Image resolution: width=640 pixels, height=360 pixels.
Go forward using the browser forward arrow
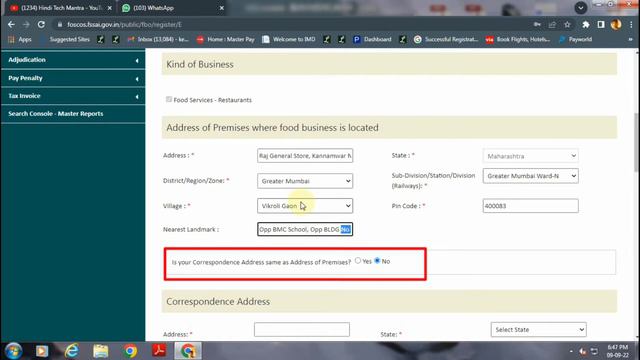click(26, 24)
